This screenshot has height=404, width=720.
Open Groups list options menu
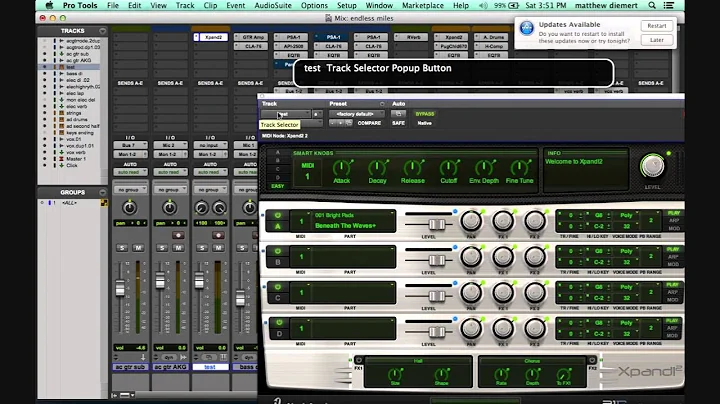[x=102, y=192]
